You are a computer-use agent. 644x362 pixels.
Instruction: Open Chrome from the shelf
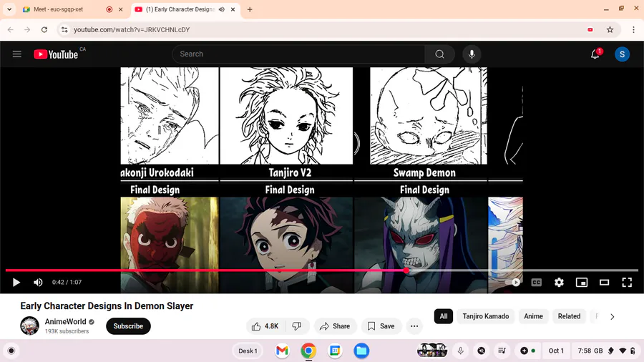pos(308,351)
